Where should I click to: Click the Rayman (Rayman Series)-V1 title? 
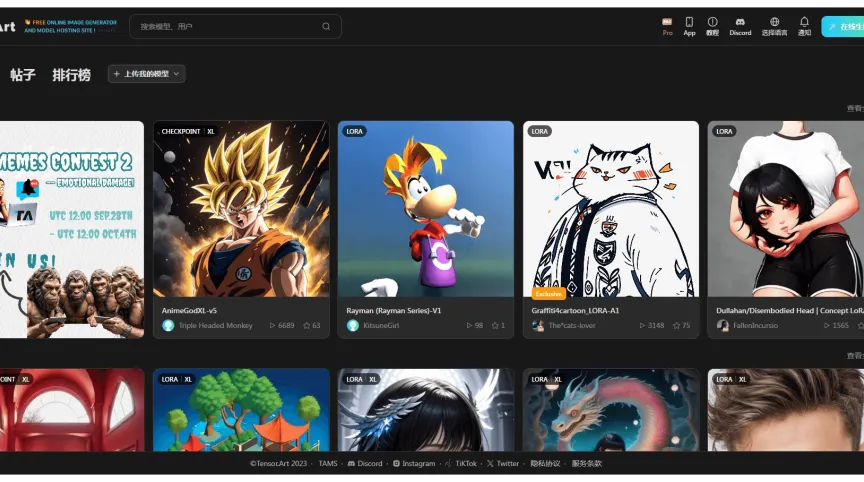[393, 311]
